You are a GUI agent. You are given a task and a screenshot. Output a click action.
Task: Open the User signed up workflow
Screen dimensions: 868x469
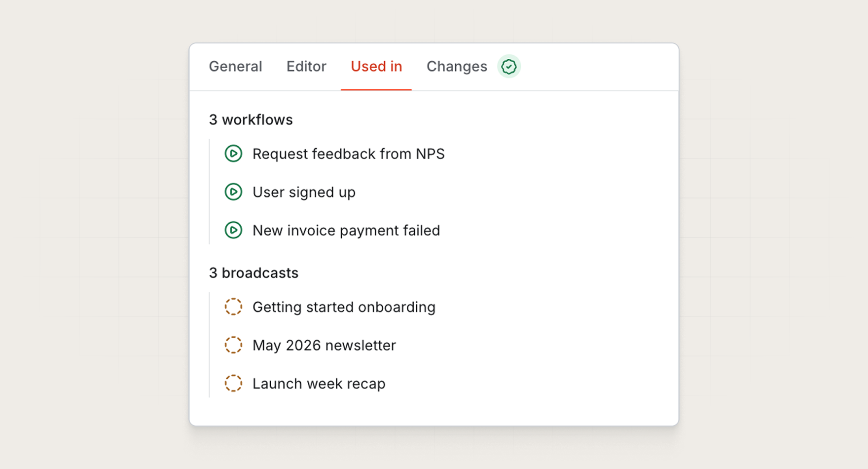pos(304,192)
